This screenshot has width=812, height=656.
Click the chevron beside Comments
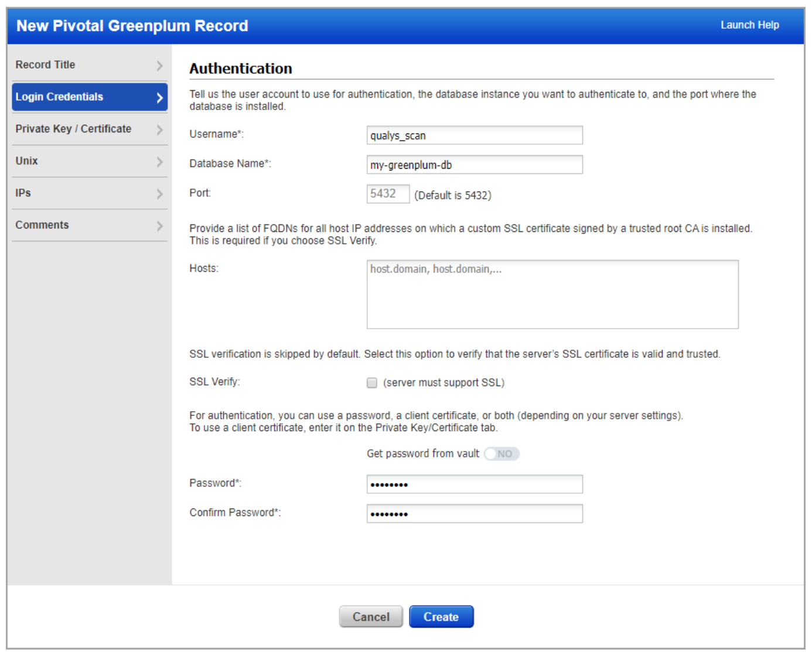pyautogui.click(x=159, y=226)
